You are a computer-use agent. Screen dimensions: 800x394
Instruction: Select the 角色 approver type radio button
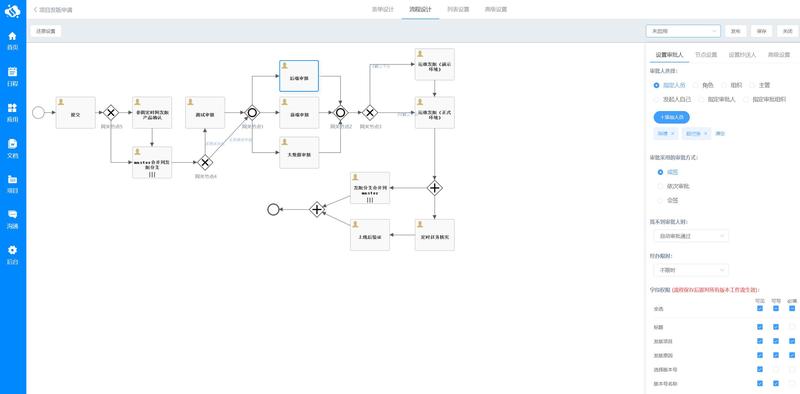(695, 85)
